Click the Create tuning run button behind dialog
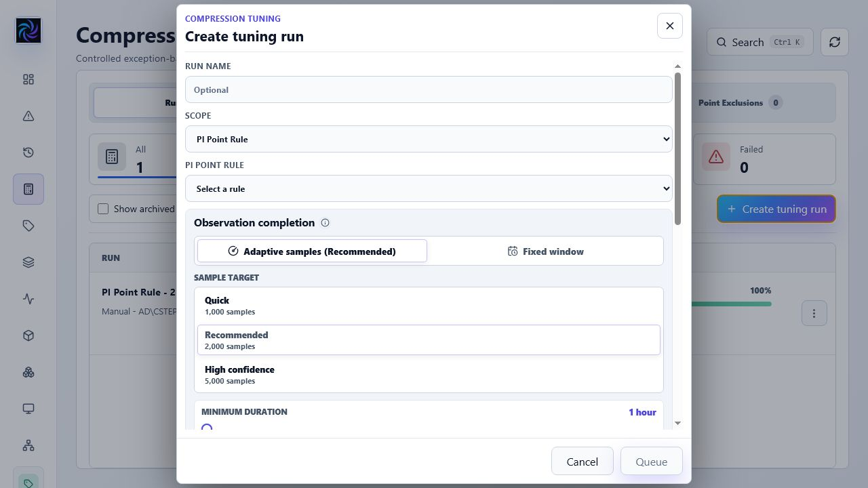 click(x=776, y=209)
